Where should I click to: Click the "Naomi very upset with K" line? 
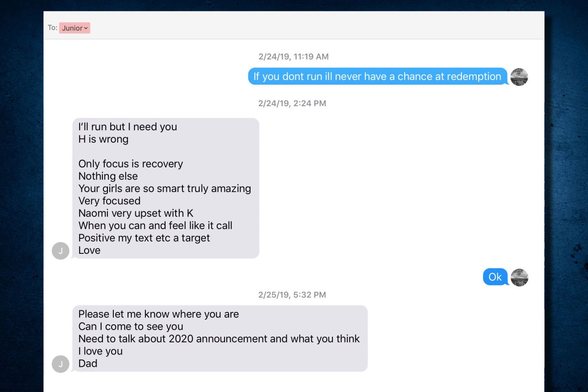136,213
